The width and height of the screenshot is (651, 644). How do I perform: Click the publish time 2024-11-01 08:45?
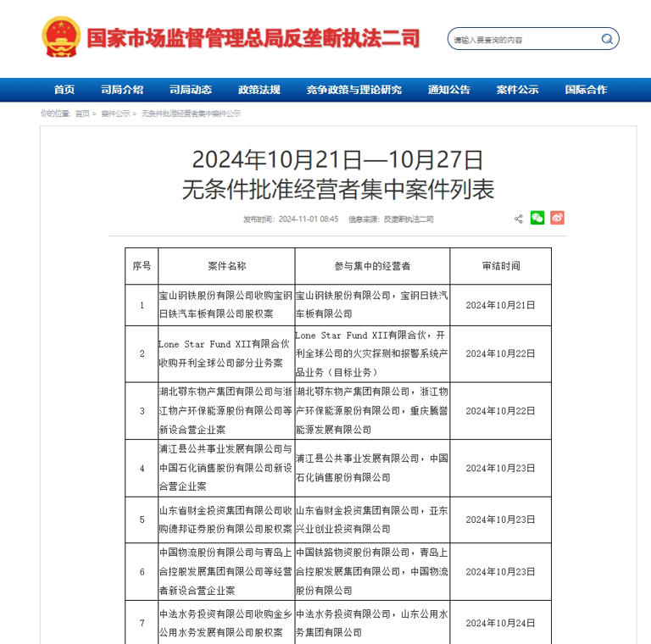(x=309, y=219)
